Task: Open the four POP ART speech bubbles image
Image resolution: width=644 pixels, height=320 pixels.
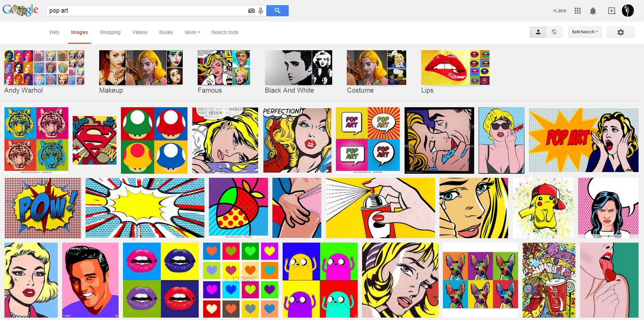Action: coord(368,140)
